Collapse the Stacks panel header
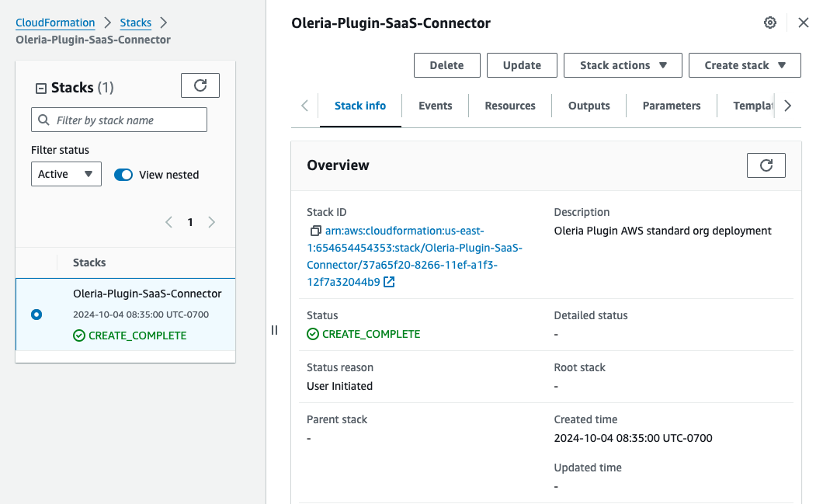Viewport: 823px width, 504px height. [41, 89]
